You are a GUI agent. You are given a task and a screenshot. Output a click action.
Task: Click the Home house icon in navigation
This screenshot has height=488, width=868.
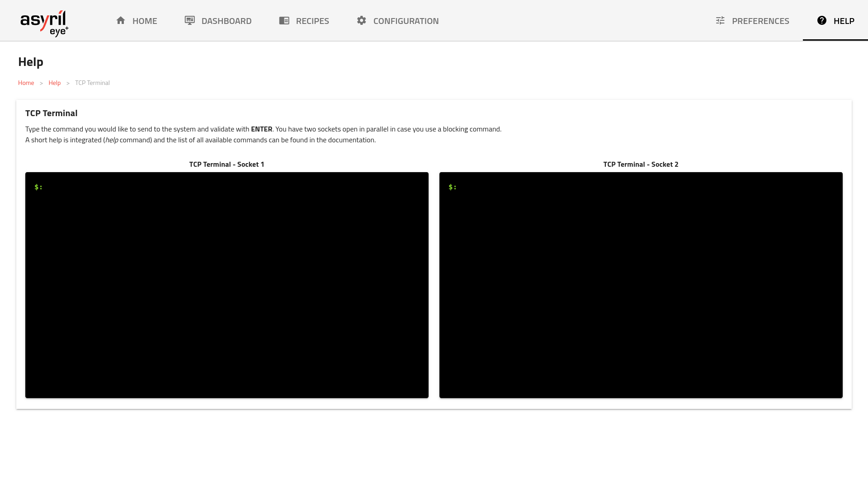coord(121,20)
